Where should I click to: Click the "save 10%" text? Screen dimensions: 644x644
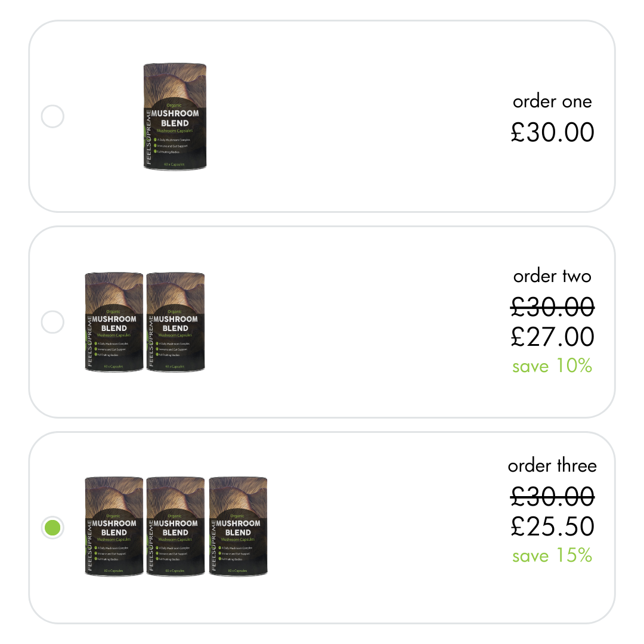point(552,366)
